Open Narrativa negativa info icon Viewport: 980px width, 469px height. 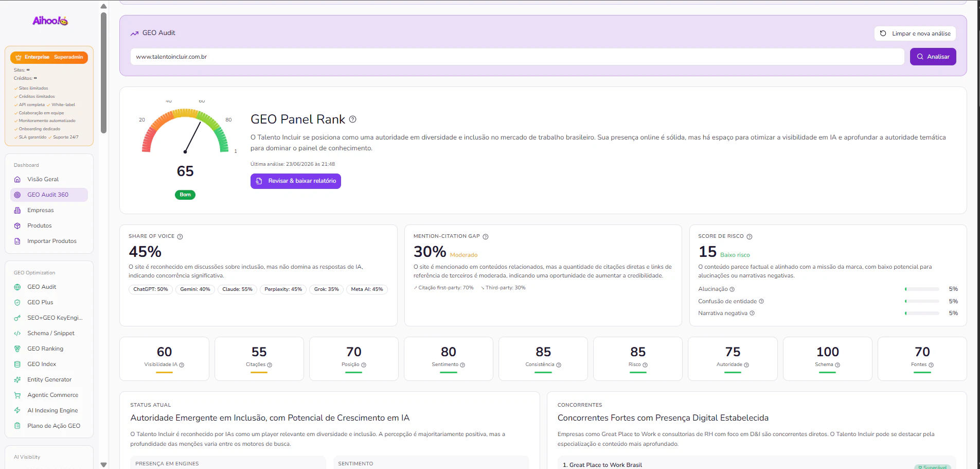click(x=752, y=313)
